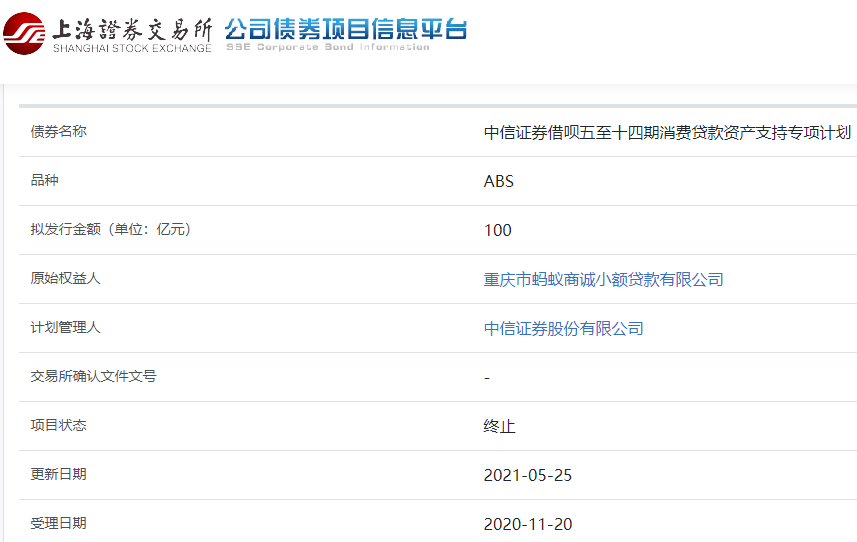Image resolution: width=857 pixels, height=542 pixels.
Task: Click the 上海证券交易所 calligraphy logo text
Action: (132, 27)
